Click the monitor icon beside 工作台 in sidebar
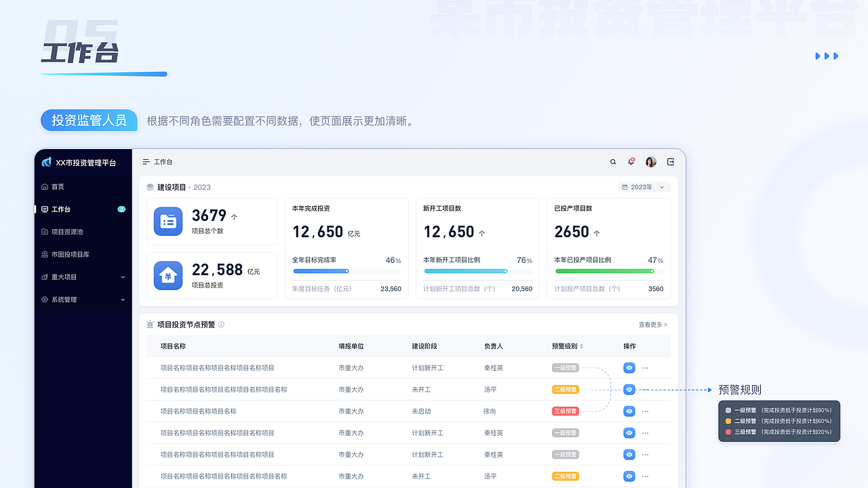 click(x=45, y=209)
